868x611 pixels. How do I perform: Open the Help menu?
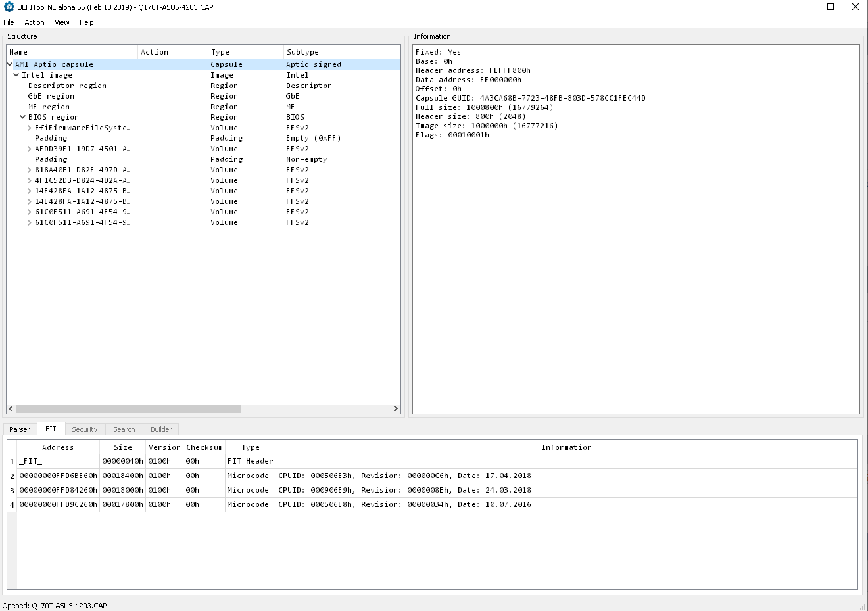click(87, 22)
